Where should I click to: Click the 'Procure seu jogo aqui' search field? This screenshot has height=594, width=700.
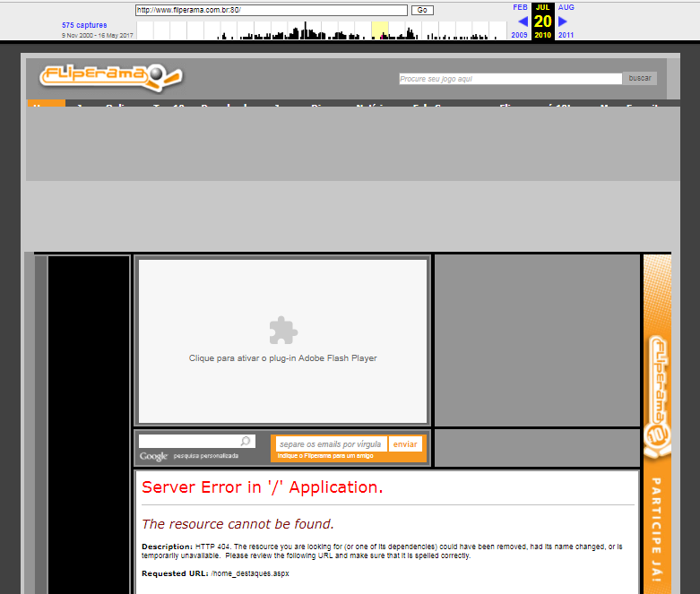pos(510,79)
